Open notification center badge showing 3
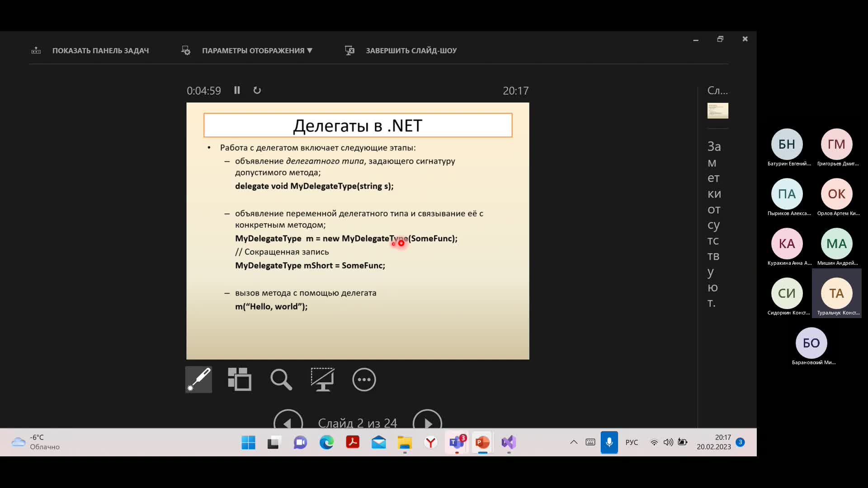This screenshot has width=868, height=488. (x=740, y=442)
